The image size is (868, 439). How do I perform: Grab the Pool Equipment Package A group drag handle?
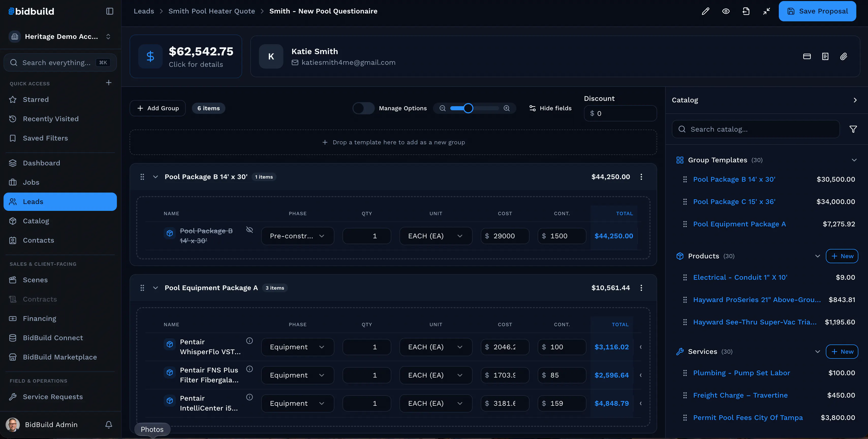point(142,288)
